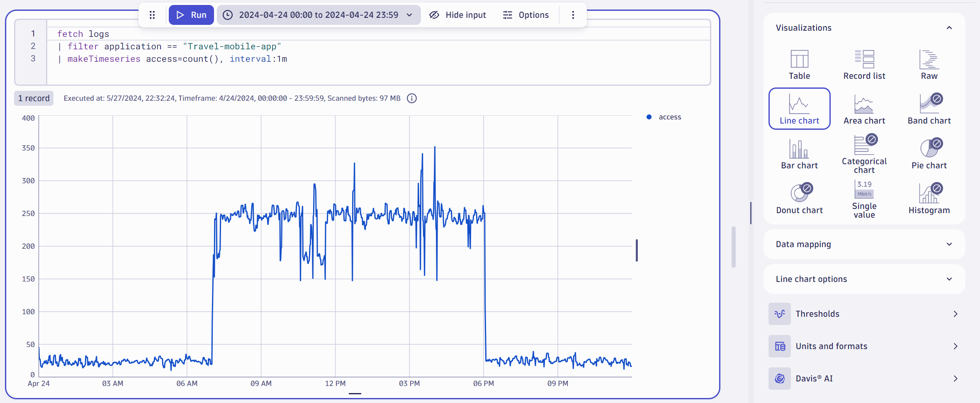This screenshot has width=980, height=403.
Task: Switch to the Single value visualization
Action: click(x=863, y=198)
